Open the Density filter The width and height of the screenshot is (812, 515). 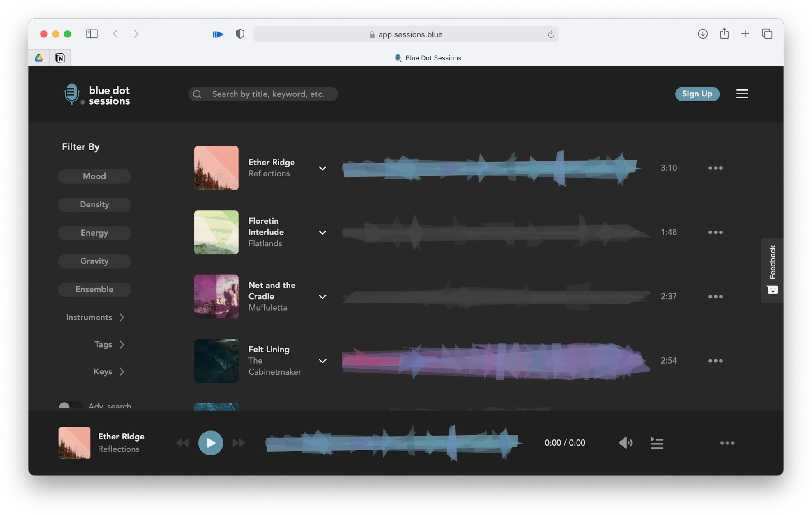[94, 204]
